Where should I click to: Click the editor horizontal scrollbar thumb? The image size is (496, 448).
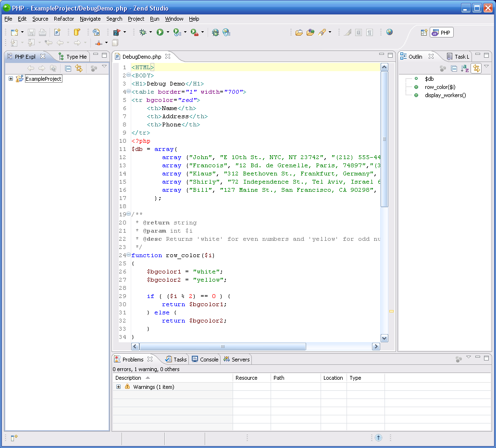222,347
